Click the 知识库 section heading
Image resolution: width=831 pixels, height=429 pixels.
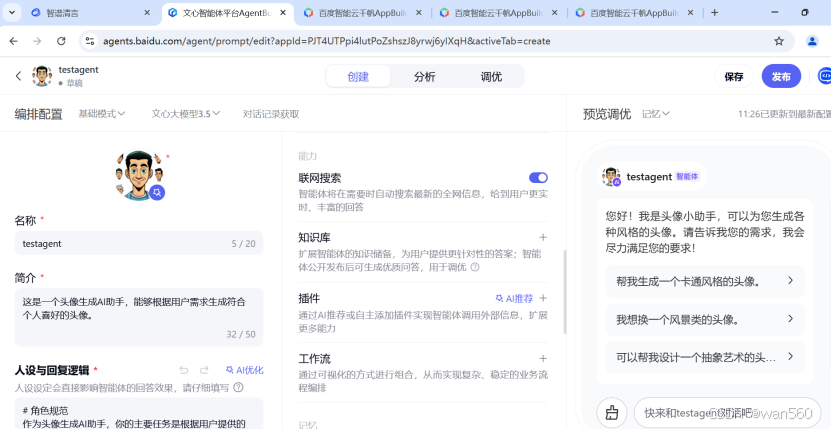[x=314, y=237]
